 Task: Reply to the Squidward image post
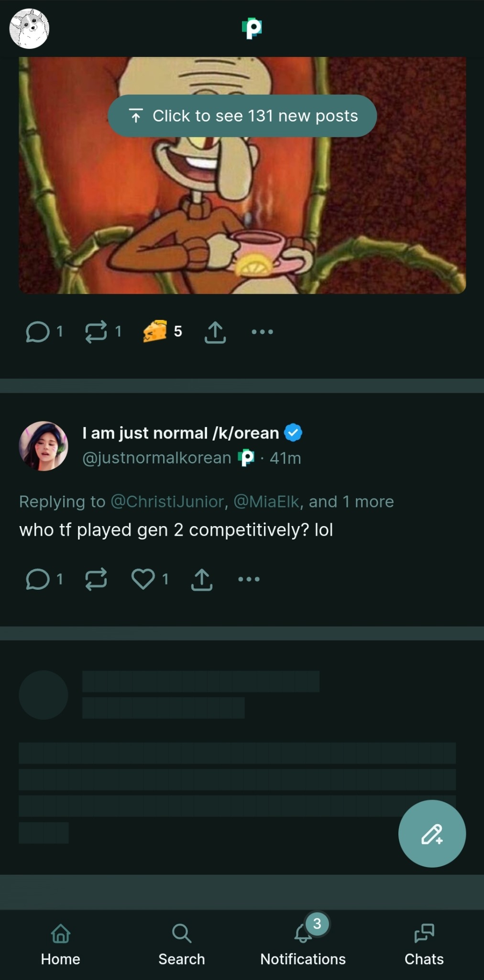tap(38, 331)
